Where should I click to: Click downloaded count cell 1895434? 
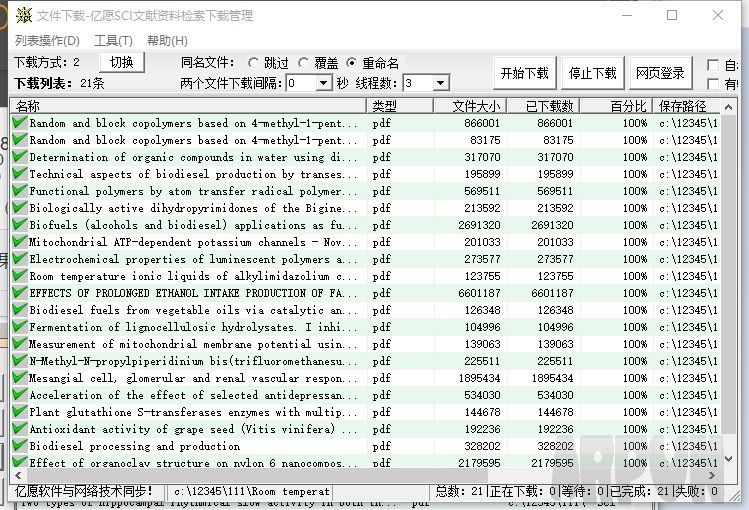coord(552,378)
